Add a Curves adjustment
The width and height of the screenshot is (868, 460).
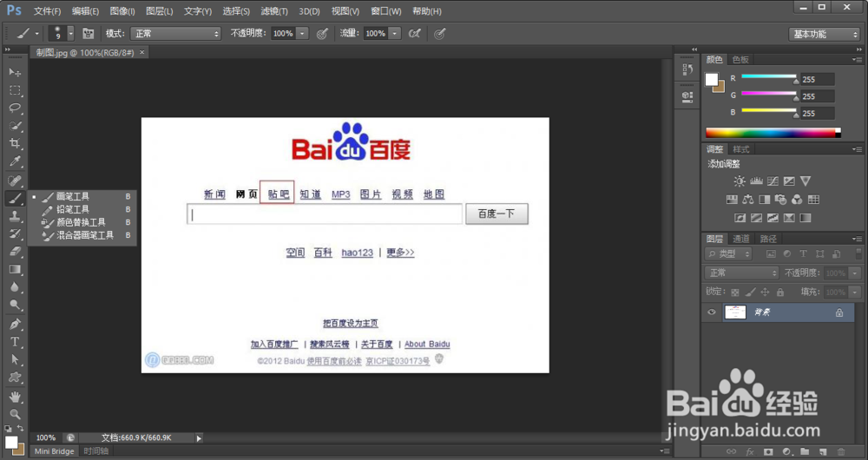pyautogui.click(x=773, y=181)
